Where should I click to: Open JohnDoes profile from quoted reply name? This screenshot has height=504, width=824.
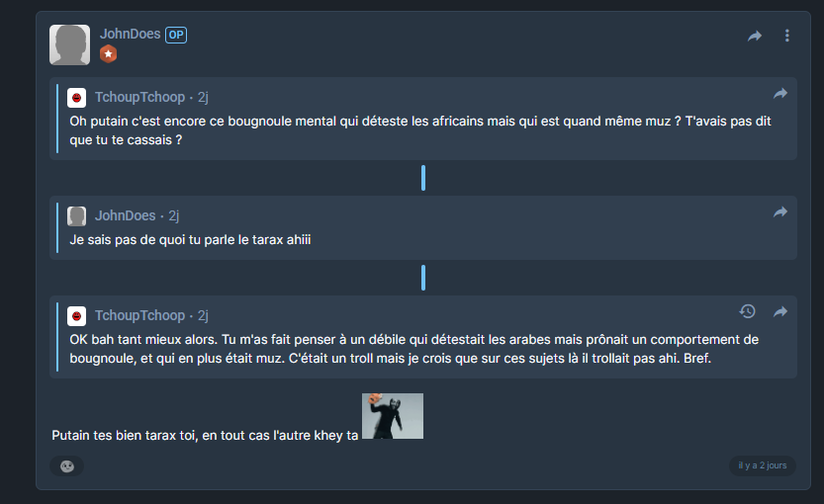pos(125,215)
